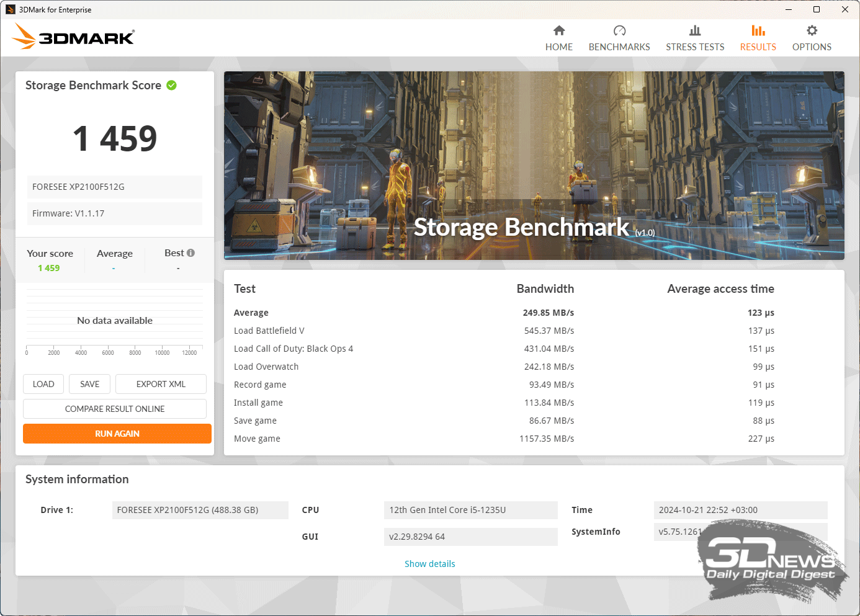Click the No data available chart area
The image size is (860, 616).
pyautogui.click(x=115, y=320)
